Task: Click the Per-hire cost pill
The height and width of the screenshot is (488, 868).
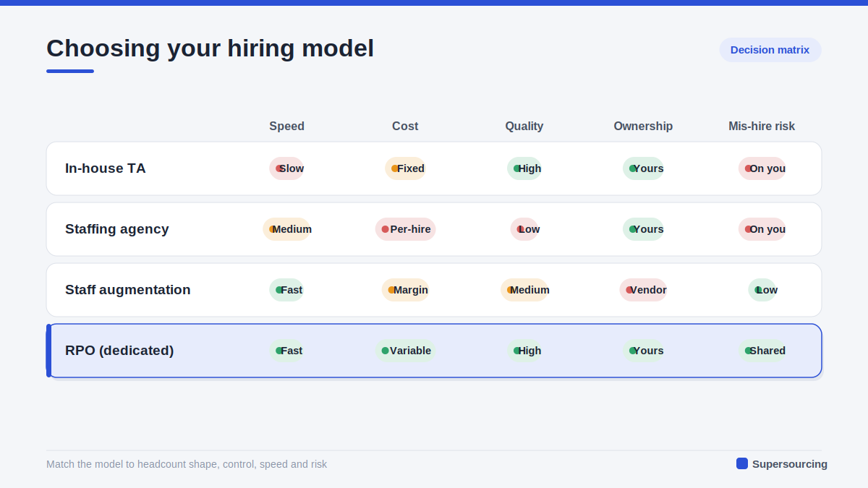Action: (405, 229)
